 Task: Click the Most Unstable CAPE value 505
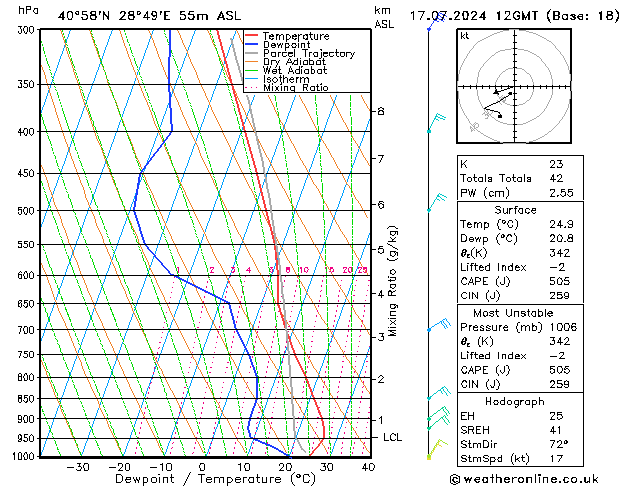pos(560,370)
